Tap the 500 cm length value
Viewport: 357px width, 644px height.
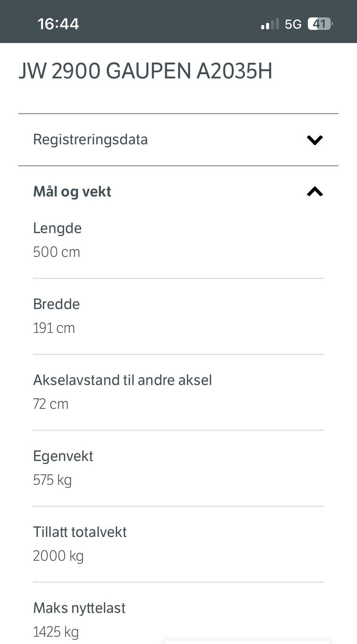57,252
